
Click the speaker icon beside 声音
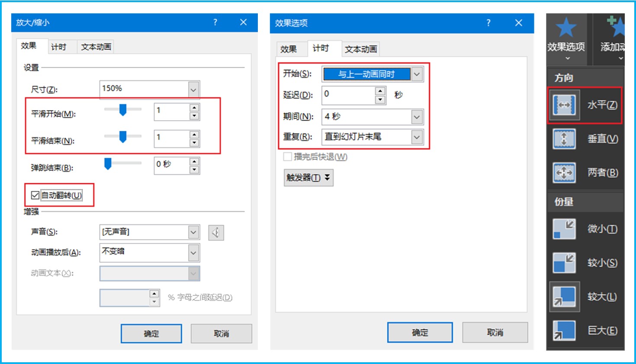(216, 232)
